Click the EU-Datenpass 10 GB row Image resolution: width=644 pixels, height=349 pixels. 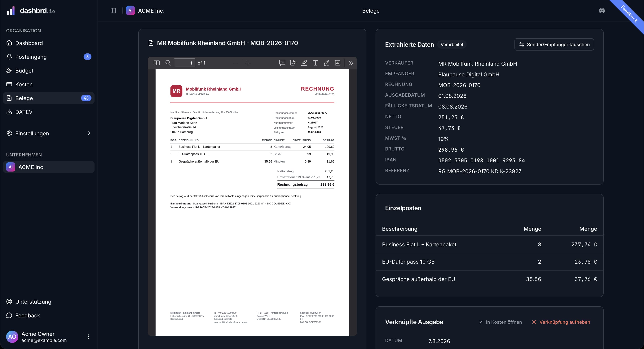pyautogui.click(x=489, y=262)
